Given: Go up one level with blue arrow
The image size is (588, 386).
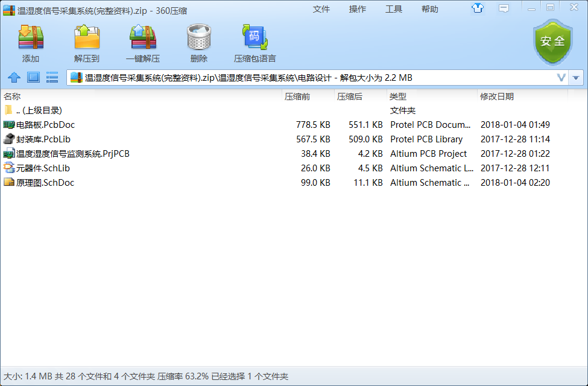Looking at the screenshot, I should 14,78.
